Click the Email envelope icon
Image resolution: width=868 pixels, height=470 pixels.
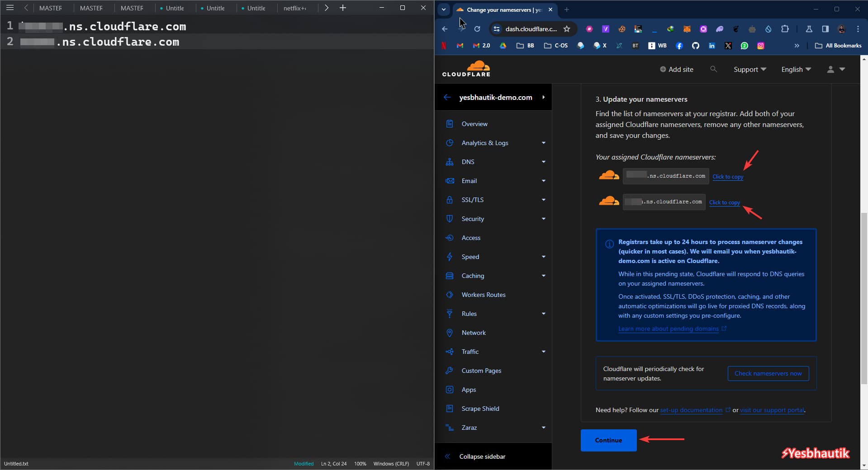coord(449,181)
